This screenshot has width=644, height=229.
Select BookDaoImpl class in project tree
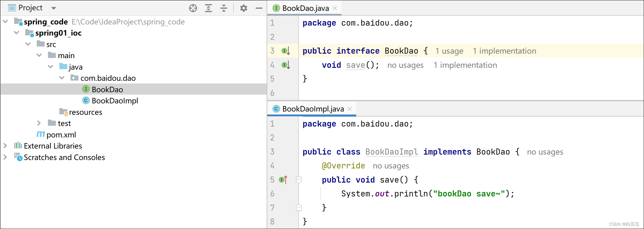pos(115,101)
